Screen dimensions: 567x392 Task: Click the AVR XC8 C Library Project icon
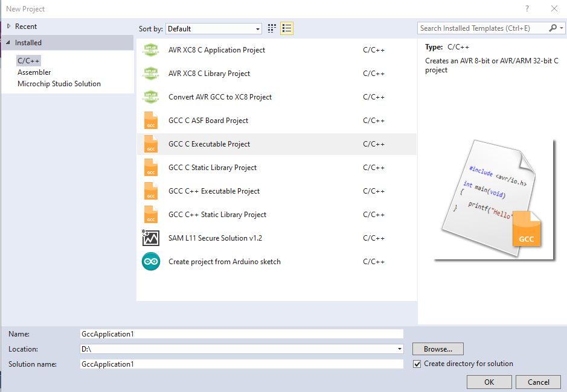point(151,74)
